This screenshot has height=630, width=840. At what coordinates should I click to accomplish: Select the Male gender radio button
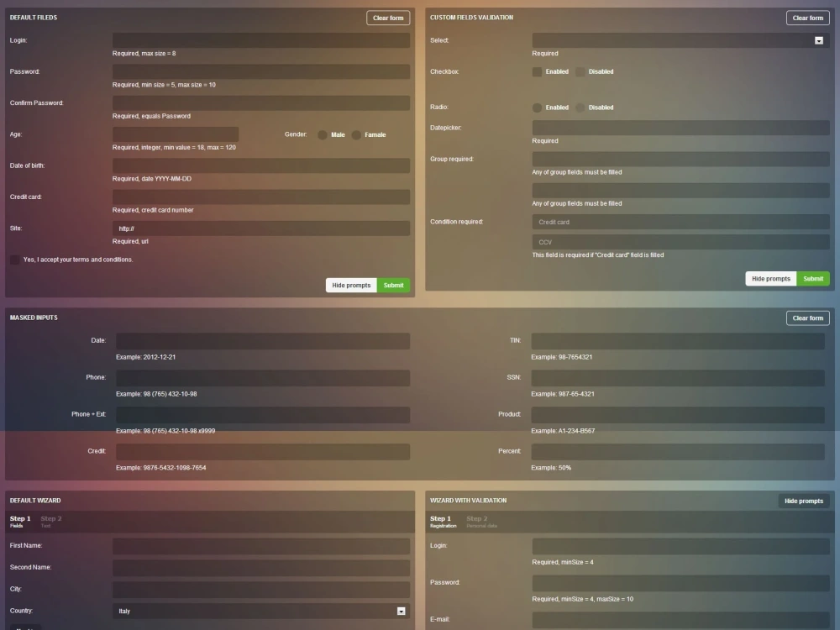323,135
